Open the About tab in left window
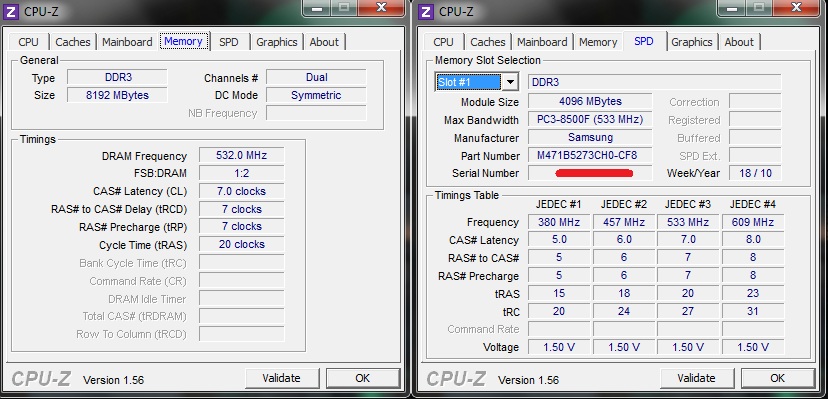Viewport: 828px width, 399px height. [324, 42]
